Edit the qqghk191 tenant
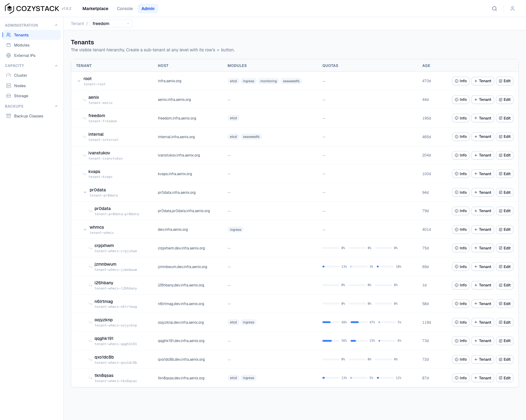The width and height of the screenshot is (526, 420). 505,341
